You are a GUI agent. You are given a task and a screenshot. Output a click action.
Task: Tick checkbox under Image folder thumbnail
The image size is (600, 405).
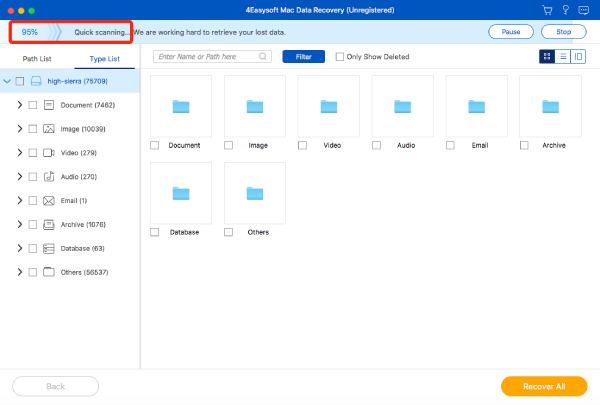pos(228,145)
